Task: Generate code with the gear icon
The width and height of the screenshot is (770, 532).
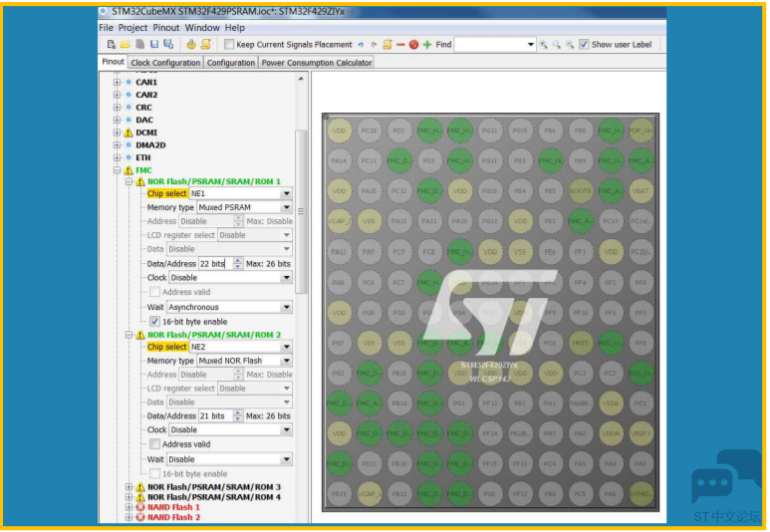Action: pyautogui.click(x=191, y=44)
